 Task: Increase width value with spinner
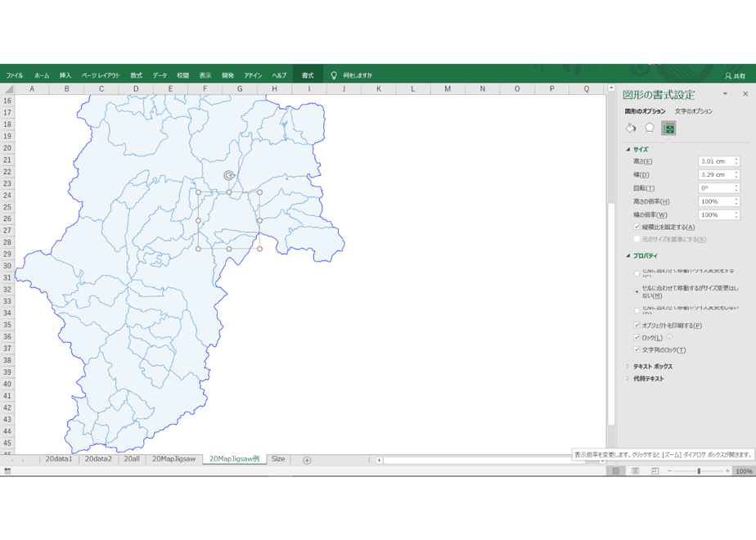[736, 173]
